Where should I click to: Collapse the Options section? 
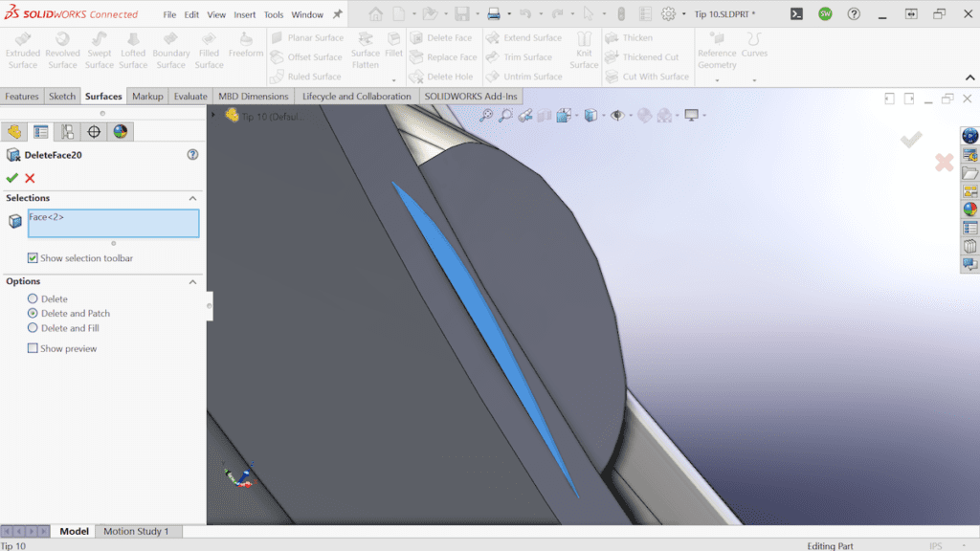coord(194,281)
